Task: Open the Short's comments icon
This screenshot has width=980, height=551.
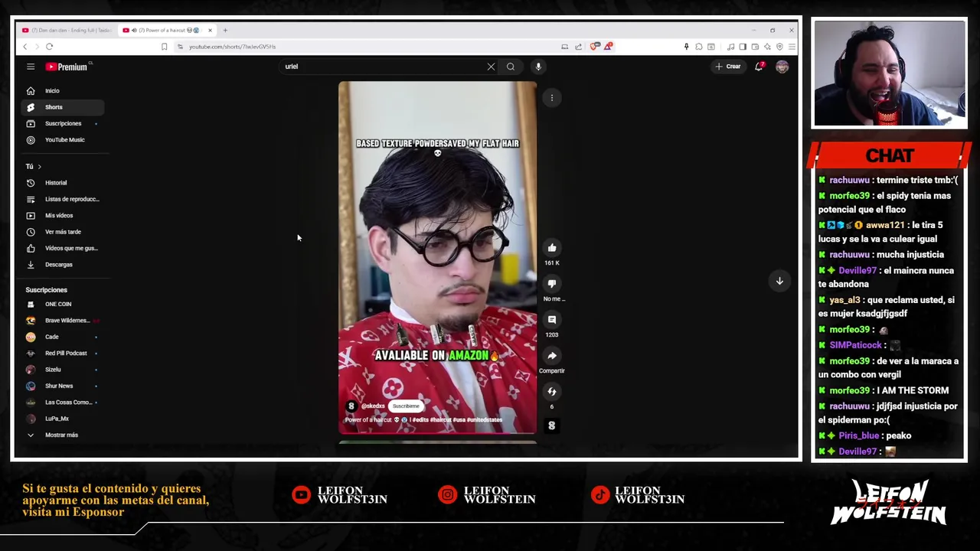Action: pyautogui.click(x=551, y=320)
